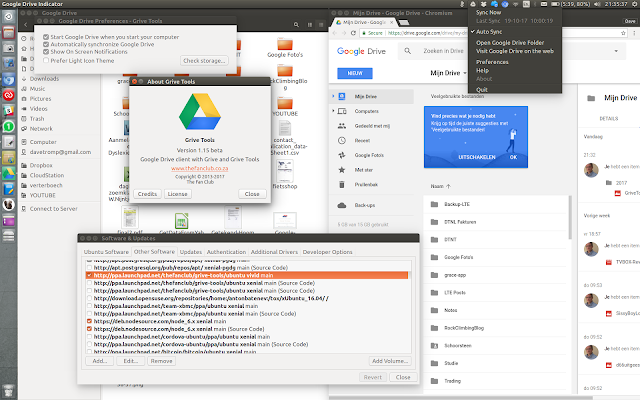The image size is (640, 400).
Task: Open the Backup-LTE folder row in Drive
Action: (x=496, y=204)
